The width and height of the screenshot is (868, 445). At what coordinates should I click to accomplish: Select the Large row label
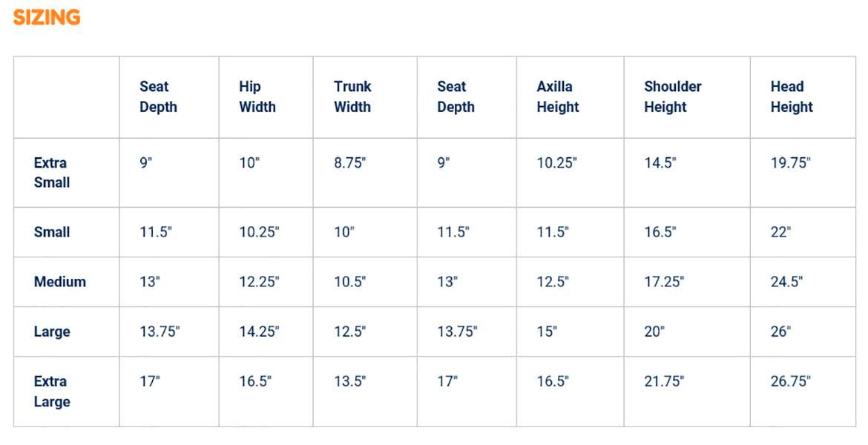pos(52,332)
